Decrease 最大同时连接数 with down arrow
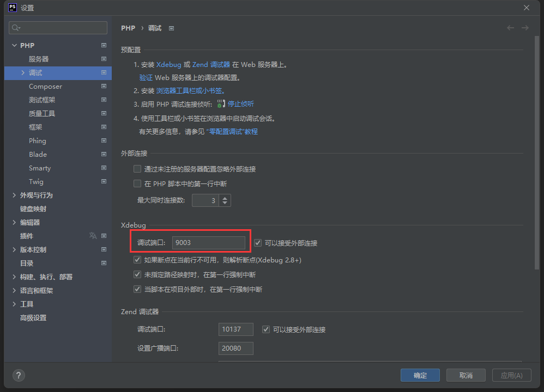544x392 pixels. [x=225, y=203]
